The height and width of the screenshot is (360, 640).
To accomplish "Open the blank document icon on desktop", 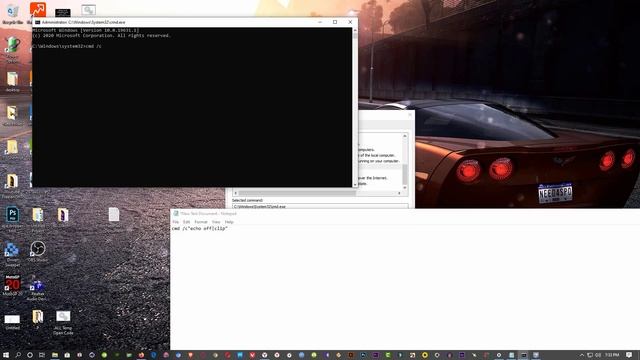I will (114, 214).
